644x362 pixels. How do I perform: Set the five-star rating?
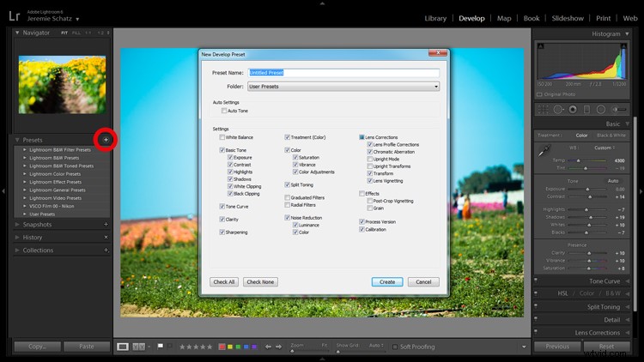coord(210,347)
